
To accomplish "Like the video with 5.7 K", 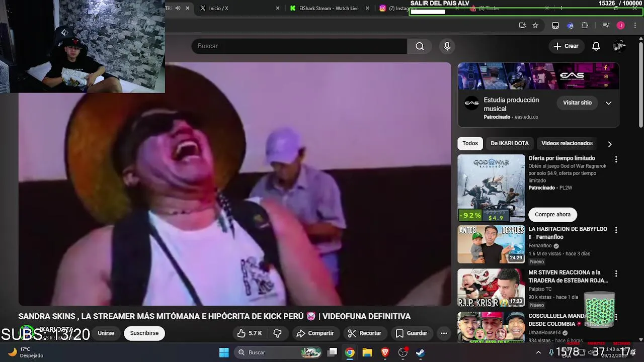I will pyautogui.click(x=250, y=333).
